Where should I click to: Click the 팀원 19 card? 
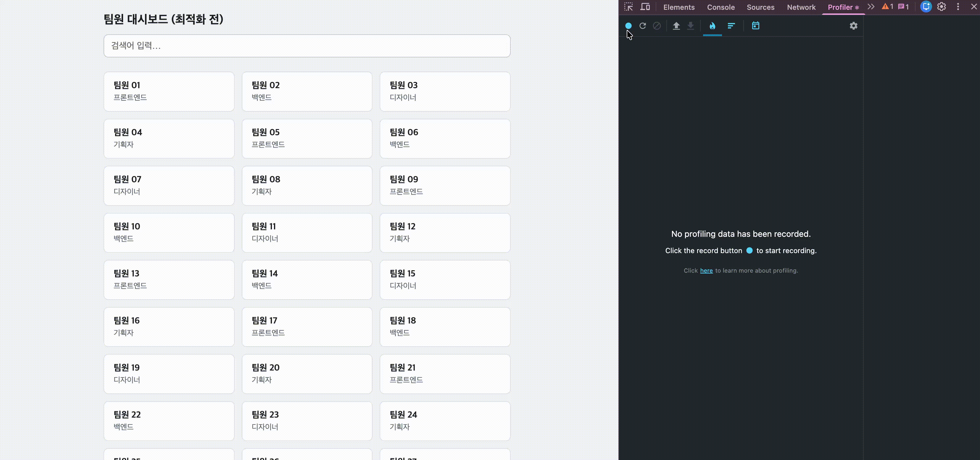169,374
